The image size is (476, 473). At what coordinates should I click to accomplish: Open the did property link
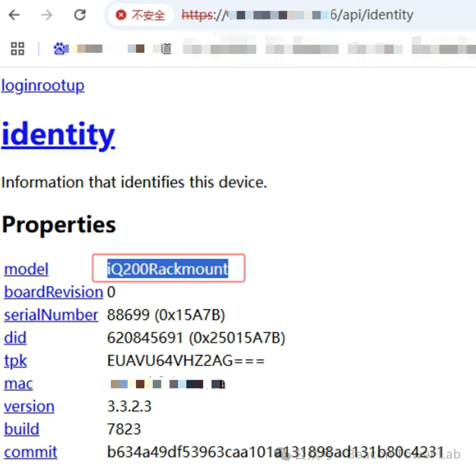[x=15, y=338]
